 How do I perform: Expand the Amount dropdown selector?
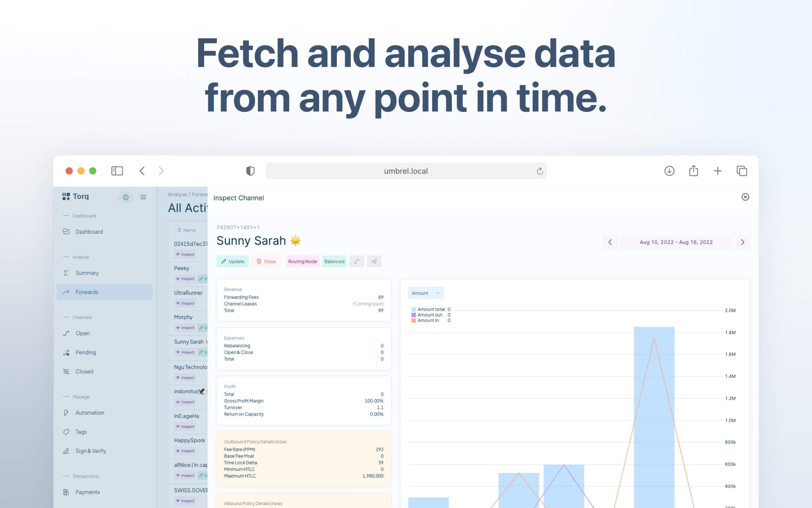click(426, 293)
